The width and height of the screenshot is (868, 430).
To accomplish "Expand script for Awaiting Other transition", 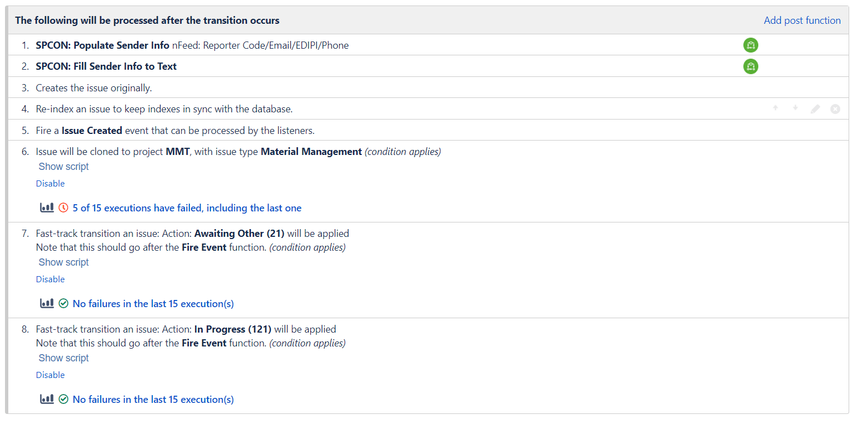I will coord(63,262).
